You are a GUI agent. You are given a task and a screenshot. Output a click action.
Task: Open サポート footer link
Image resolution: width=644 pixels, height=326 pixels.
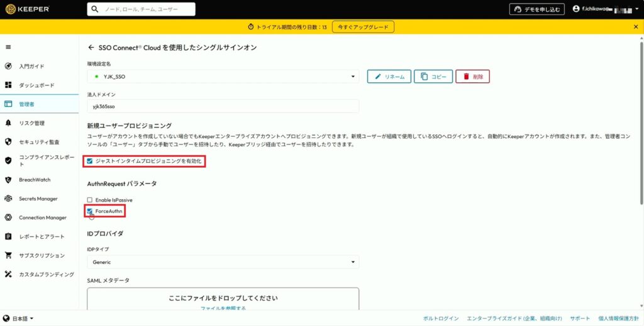[x=580, y=318]
